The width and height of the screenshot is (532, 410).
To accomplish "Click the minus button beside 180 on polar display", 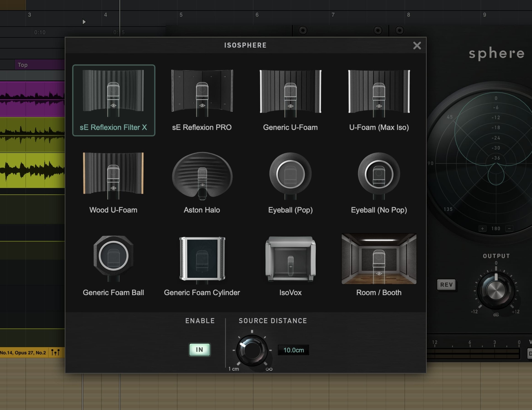I will point(509,228).
